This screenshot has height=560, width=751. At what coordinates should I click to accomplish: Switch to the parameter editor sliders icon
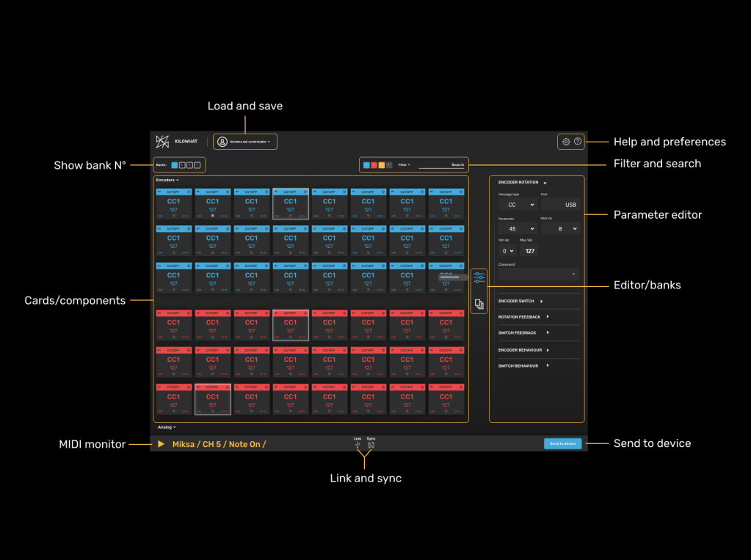[479, 277]
